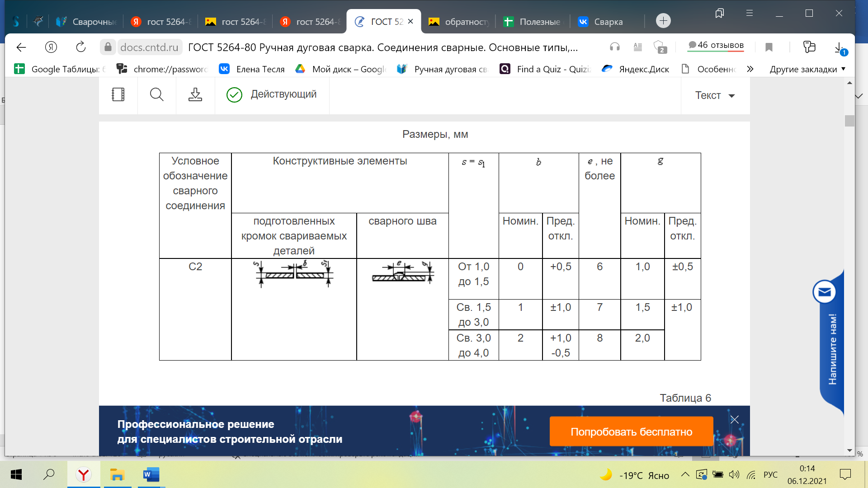Click the weld seam drawing for С2

[402, 272]
